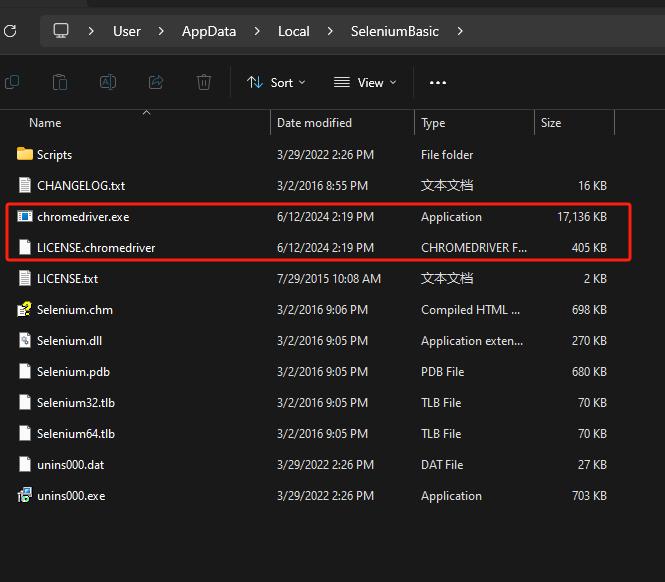This screenshot has width=665, height=582.
Task: Open the View dropdown menu
Action: pos(365,82)
